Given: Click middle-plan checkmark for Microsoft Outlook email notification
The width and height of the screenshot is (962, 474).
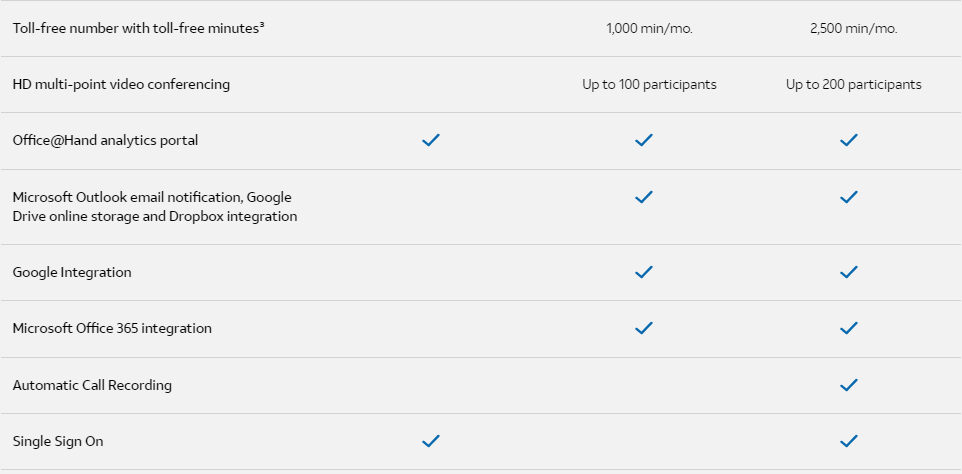Looking at the screenshot, I should [644, 197].
